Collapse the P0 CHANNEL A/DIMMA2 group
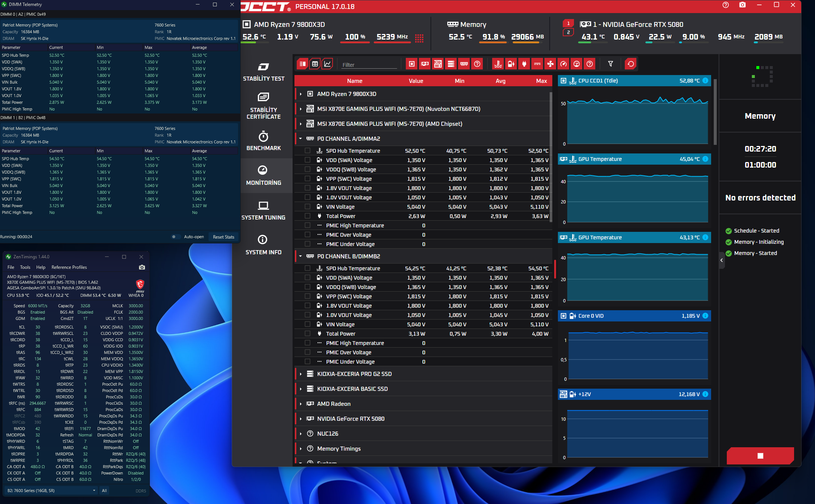The image size is (815, 504). pyautogui.click(x=300, y=139)
